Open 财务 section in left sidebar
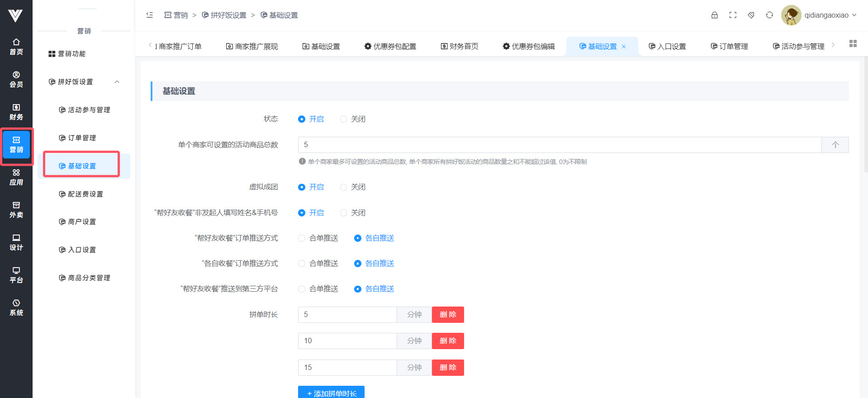 [16, 112]
